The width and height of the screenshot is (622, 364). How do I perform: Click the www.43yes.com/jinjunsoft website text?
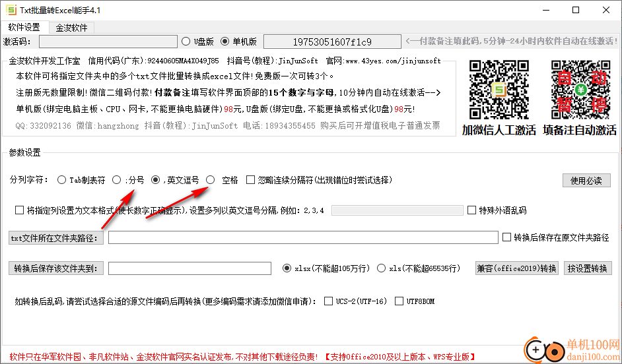tap(393, 61)
